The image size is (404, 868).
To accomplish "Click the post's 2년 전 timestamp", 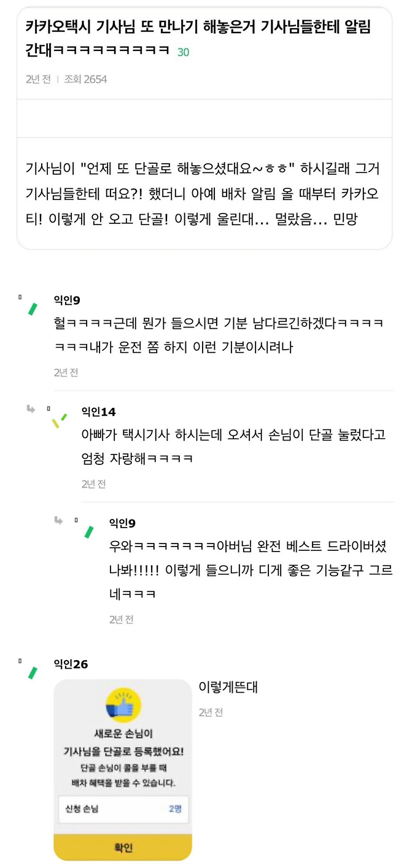I will (x=38, y=79).
